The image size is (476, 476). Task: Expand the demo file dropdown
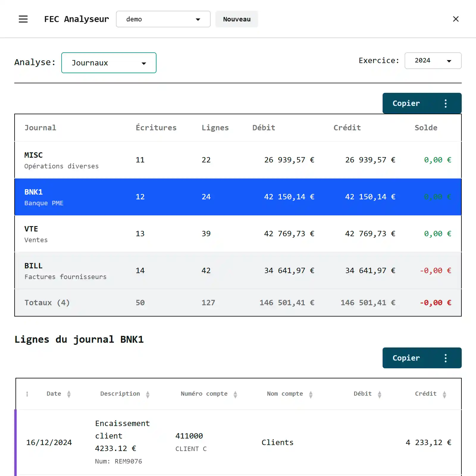click(x=163, y=19)
